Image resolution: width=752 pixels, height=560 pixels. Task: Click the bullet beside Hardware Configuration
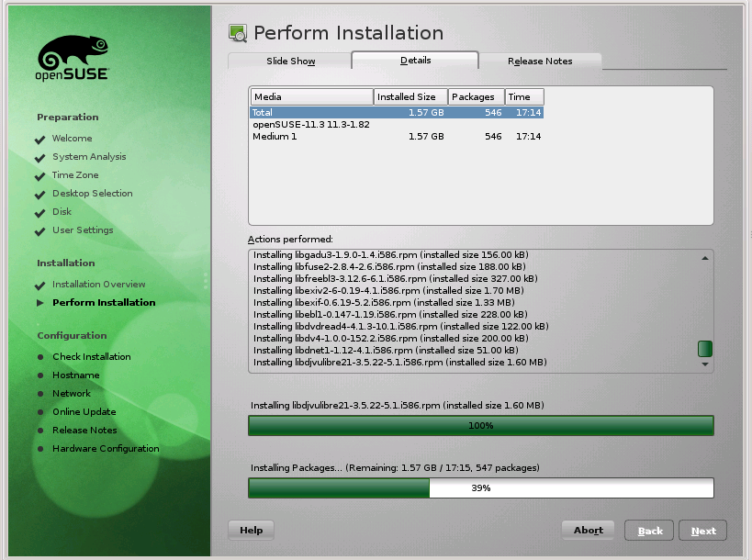[x=40, y=449]
